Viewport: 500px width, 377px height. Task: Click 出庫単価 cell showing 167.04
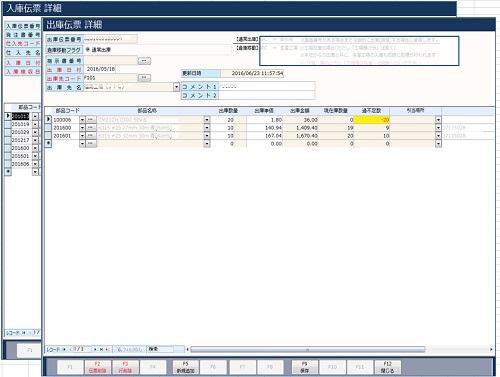tap(265, 136)
